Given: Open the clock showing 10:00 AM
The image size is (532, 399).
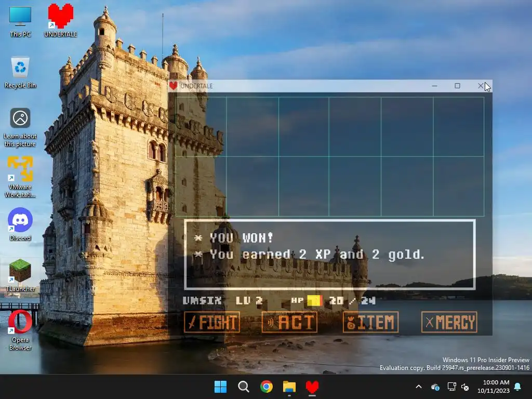Looking at the screenshot, I should click(494, 387).
